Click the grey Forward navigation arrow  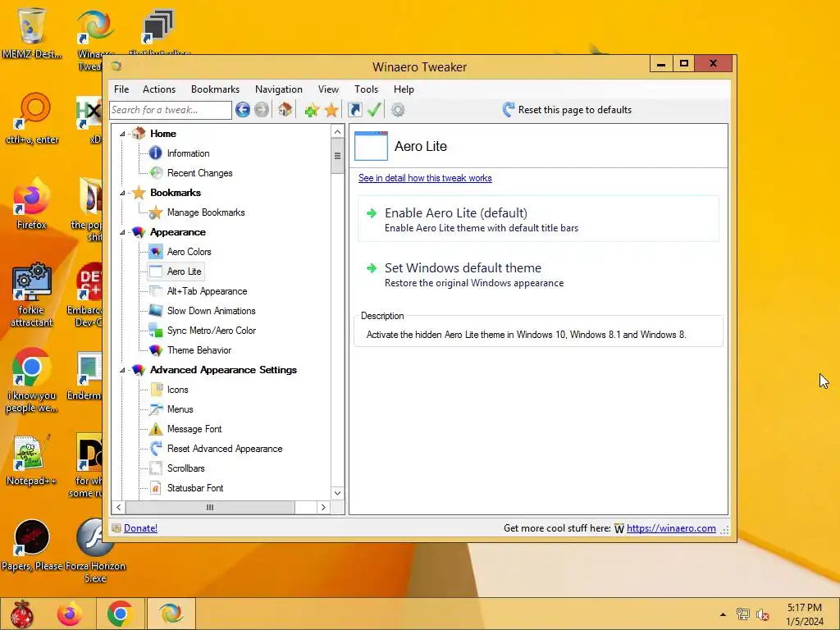(x=262, y=110)
